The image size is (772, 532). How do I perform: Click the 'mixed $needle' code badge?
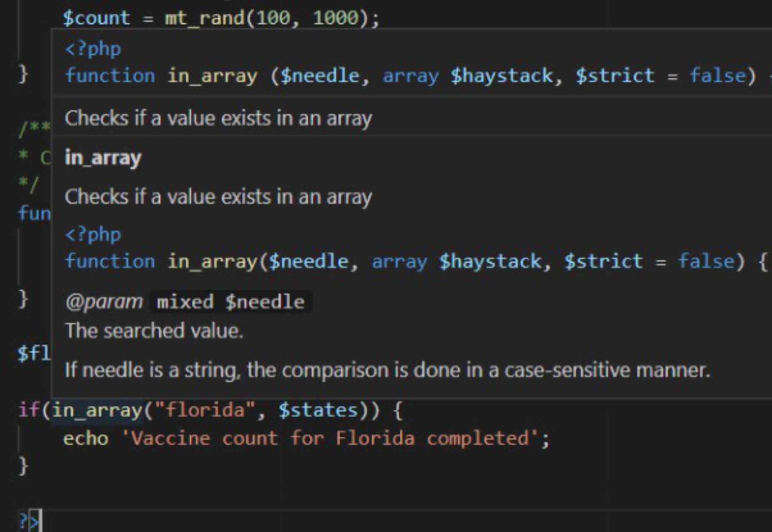click(x=231, y=302)
